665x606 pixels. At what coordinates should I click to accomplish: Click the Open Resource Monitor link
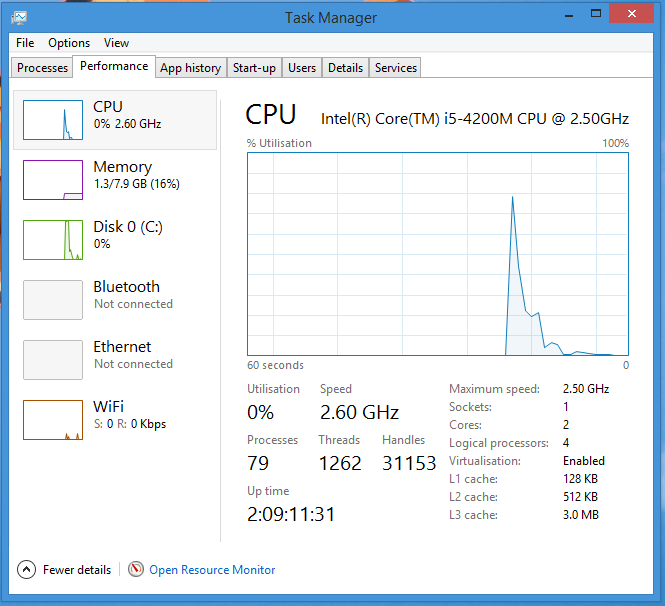[x=212, y=570]
